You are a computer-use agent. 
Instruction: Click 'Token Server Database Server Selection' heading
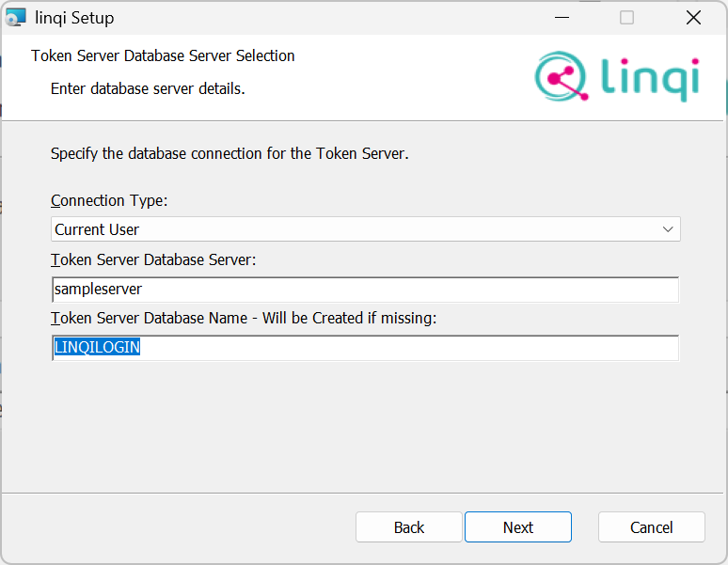[163, 55]
